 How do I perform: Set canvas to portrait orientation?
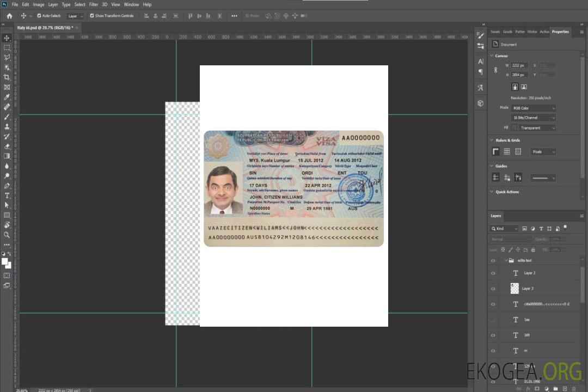tap(515, 87)
